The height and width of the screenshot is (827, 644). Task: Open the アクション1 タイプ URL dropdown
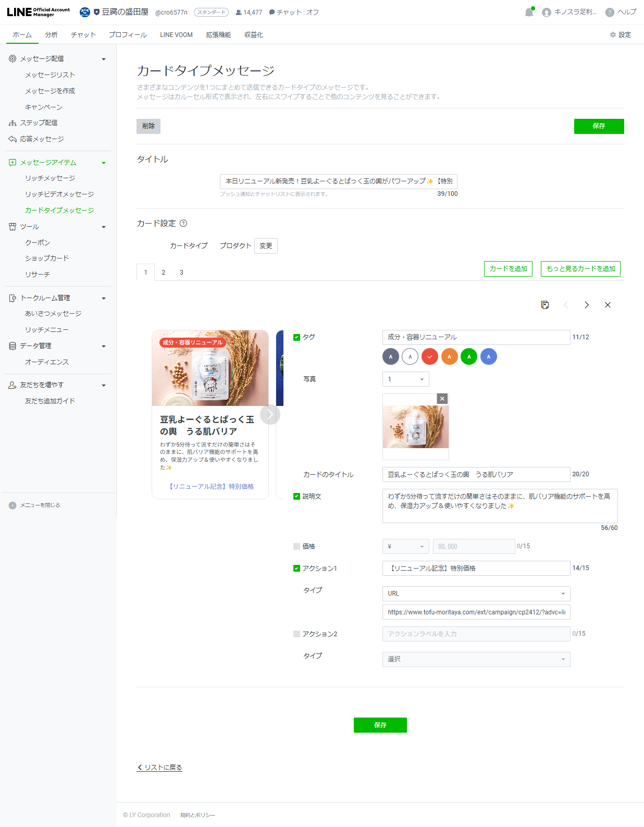click(x=476, y=594)
